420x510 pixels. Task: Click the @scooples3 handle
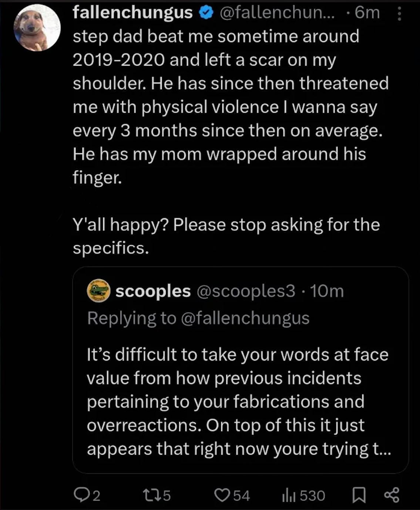point(246,291)
